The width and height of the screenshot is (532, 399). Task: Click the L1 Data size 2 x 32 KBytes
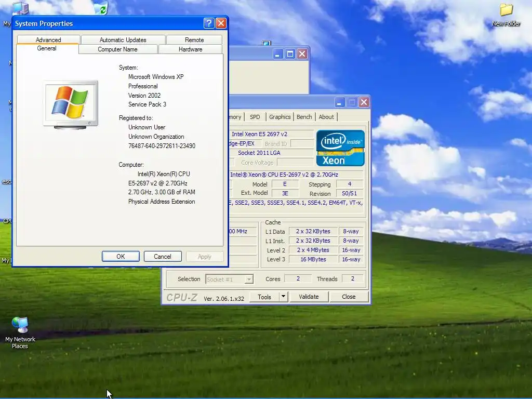313,231
